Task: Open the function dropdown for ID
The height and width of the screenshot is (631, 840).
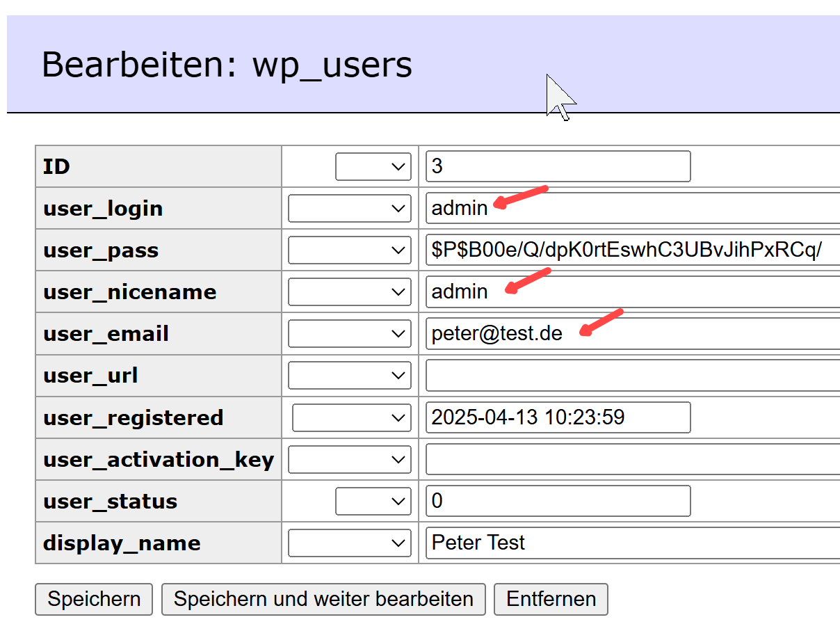Action: click(x=373, y=167)
